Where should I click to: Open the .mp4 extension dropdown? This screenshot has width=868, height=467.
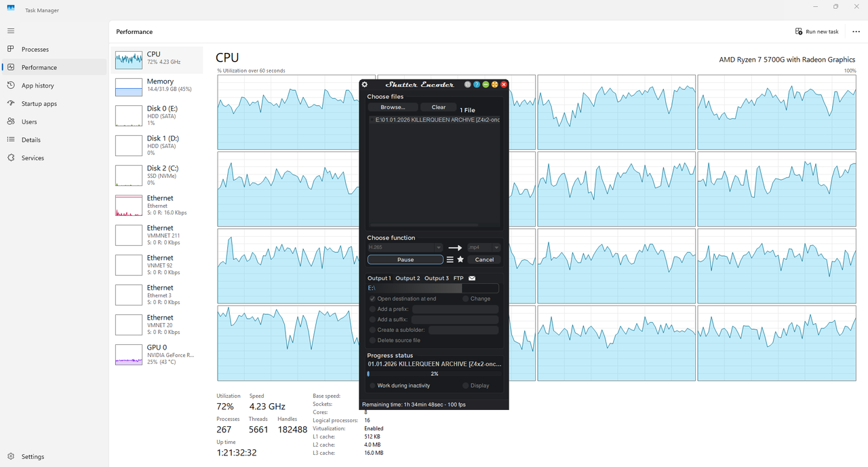(484, 248)
